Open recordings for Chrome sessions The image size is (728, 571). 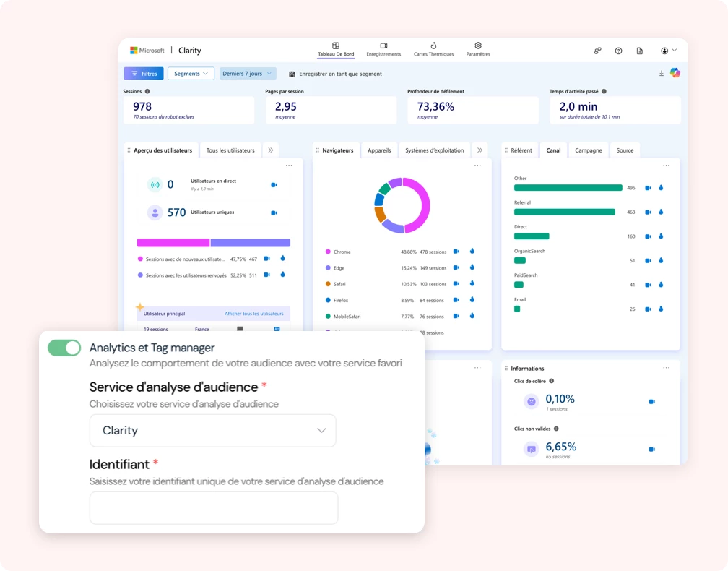coord(456,252)
